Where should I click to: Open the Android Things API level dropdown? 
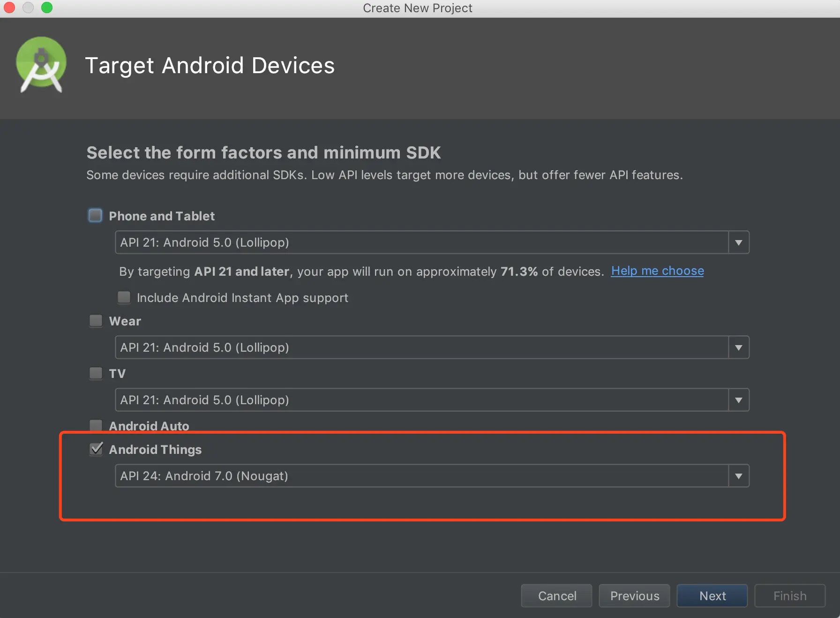point(432,476)
